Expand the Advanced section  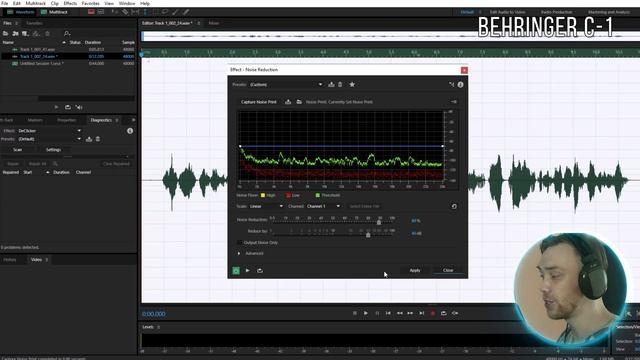tap(239, 253)
